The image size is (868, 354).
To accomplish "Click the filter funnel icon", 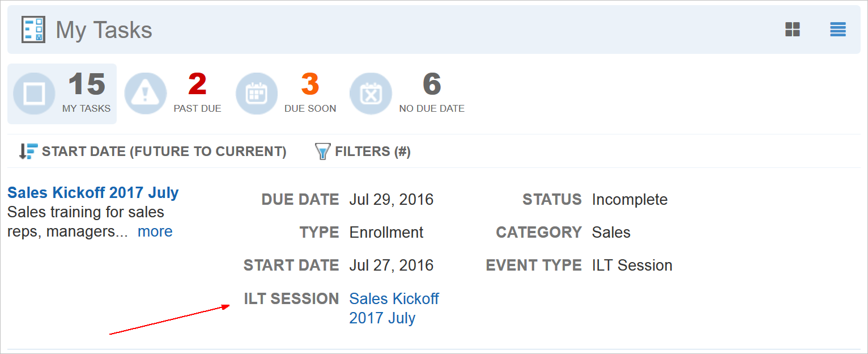I will pos(322,151).
